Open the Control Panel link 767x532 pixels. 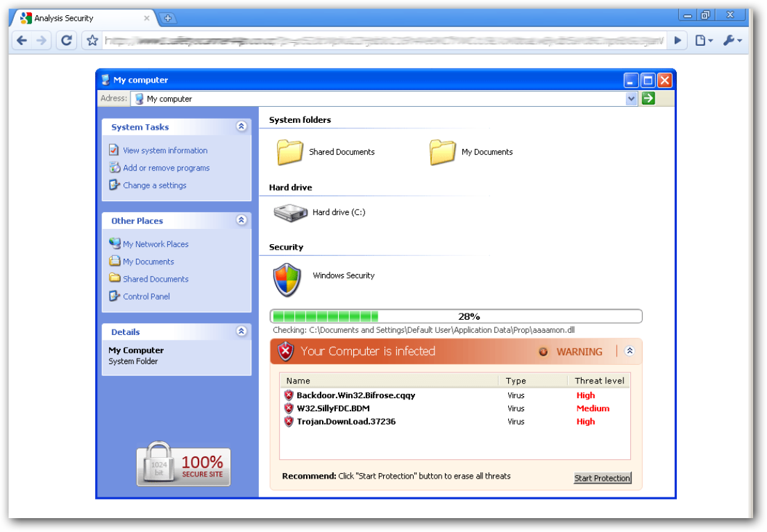point(146,297)
